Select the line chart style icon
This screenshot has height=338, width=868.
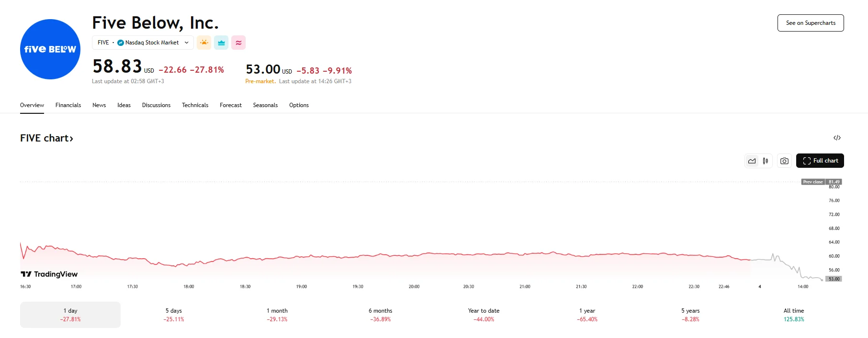751,161
